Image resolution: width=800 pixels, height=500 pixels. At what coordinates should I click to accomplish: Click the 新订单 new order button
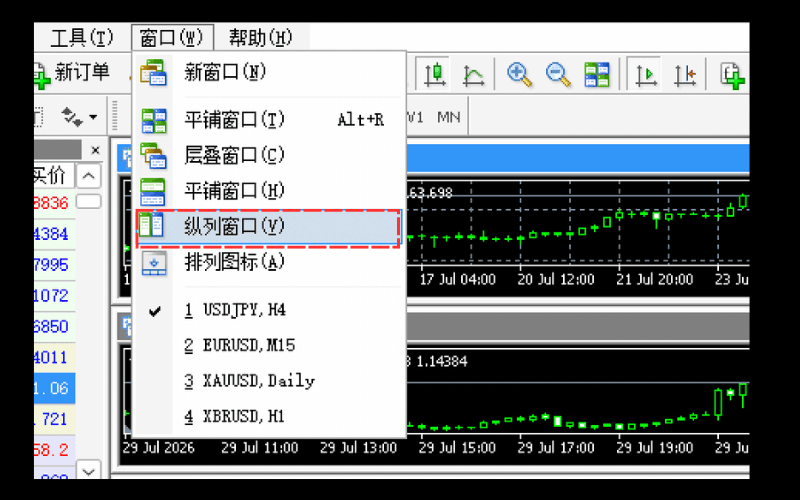pyautogui.click(x=72, y=72)
